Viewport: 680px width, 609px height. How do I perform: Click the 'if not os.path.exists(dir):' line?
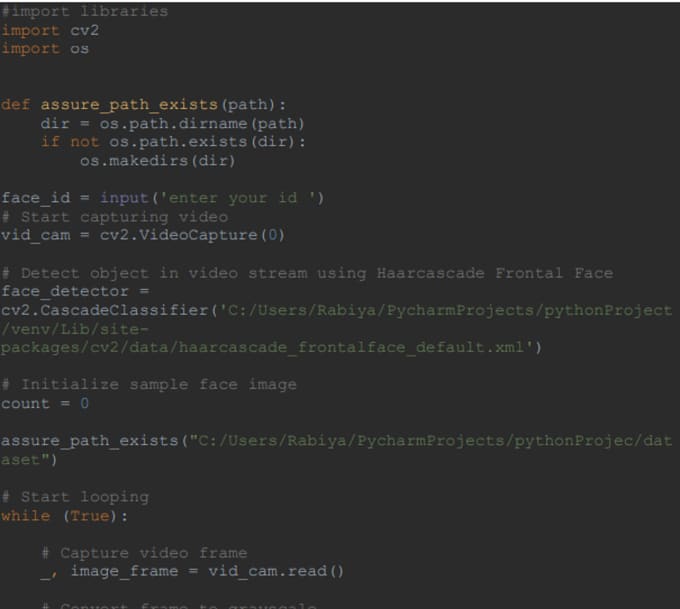[x=173, y=142]
